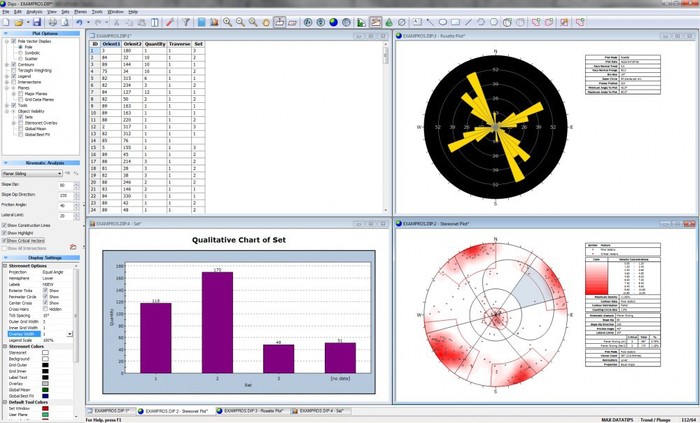This screenshot has width=700, height=423.
Task: Click the Orient1 column header
Action: click(111, 44)
